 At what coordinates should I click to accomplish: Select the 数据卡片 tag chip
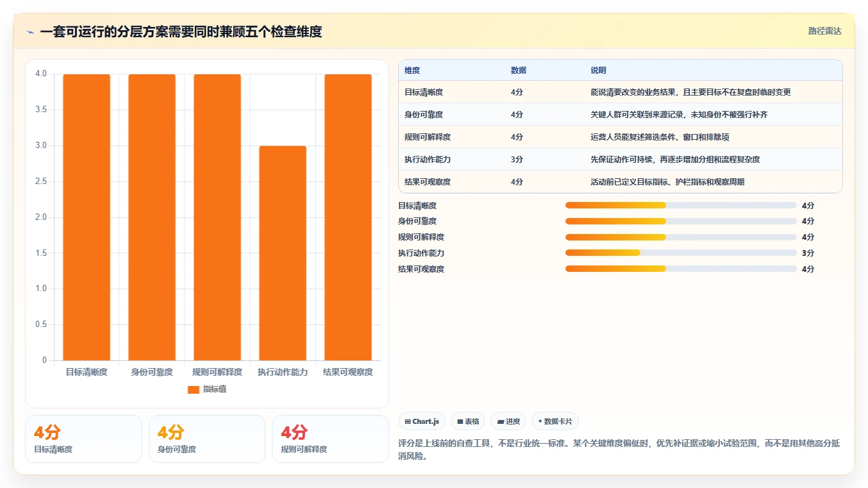click(555, 421)
